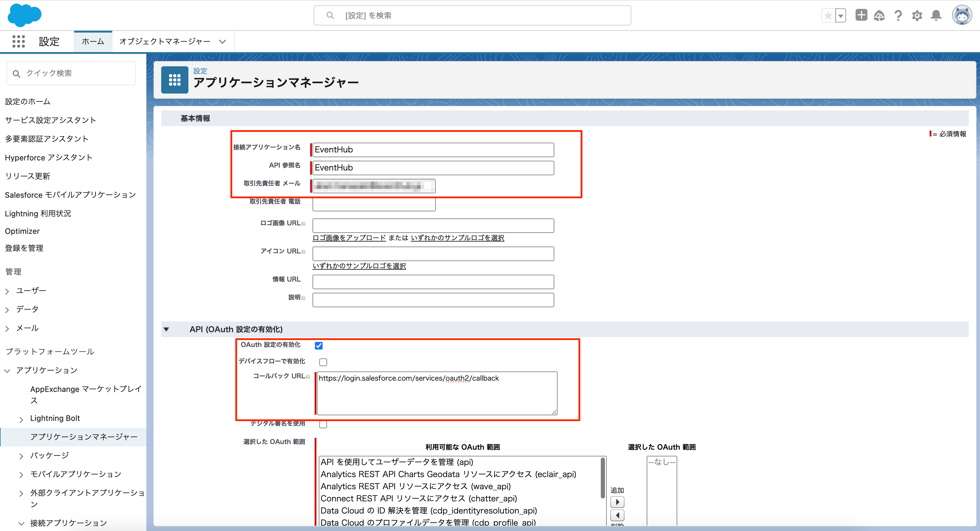Expand the パッケージ node
The height and width of the screenshot is (531, 980).
[x=21, y=456]
